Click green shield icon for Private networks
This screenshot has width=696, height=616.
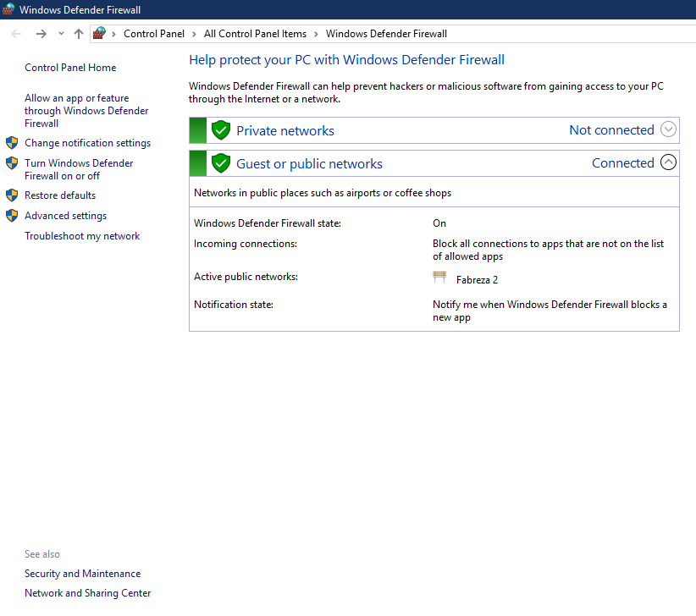click(221, 130)
